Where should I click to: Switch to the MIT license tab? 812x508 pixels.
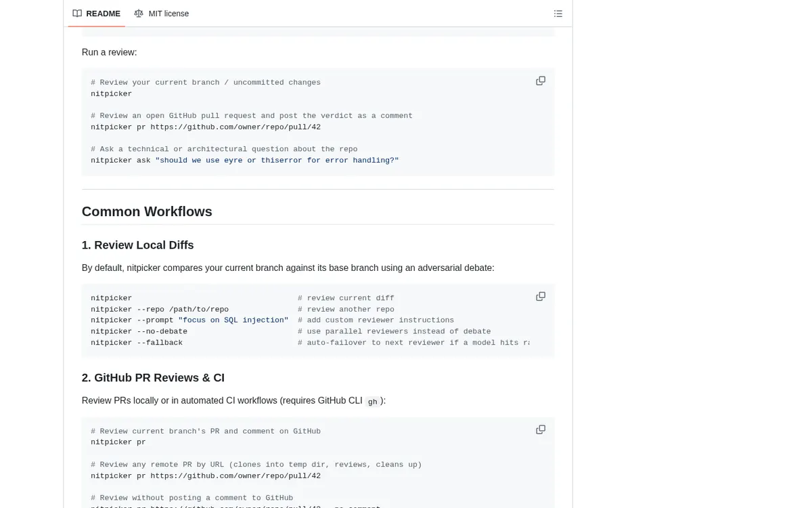pos(162,14)
